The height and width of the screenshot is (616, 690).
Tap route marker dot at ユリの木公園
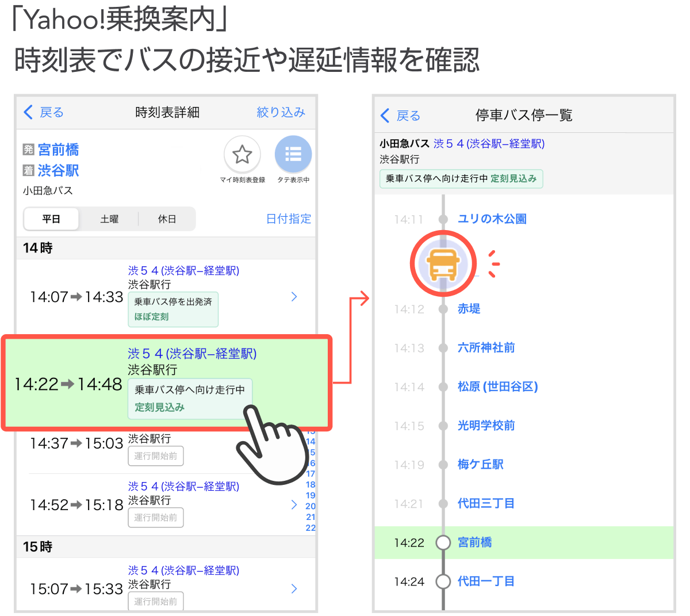click(443, 219)
